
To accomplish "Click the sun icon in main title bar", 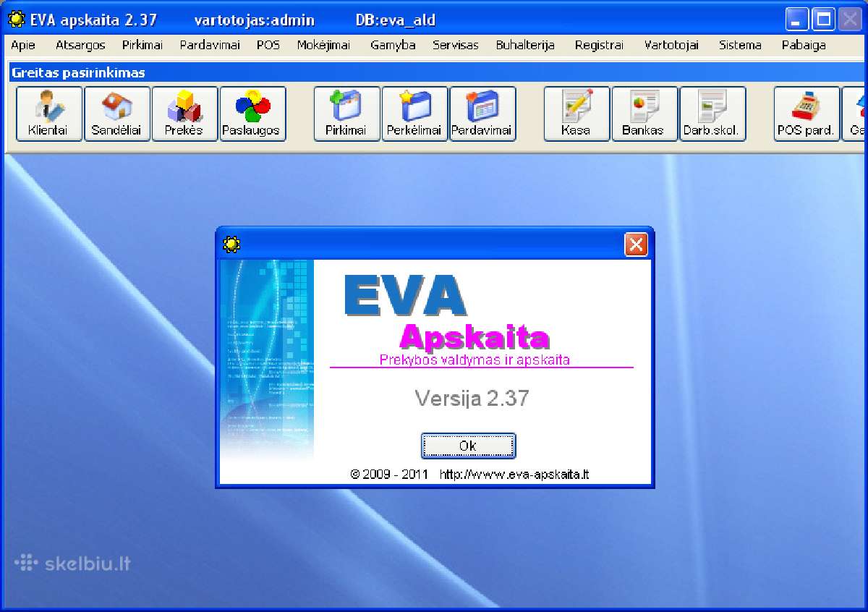I will click(16, 20).
